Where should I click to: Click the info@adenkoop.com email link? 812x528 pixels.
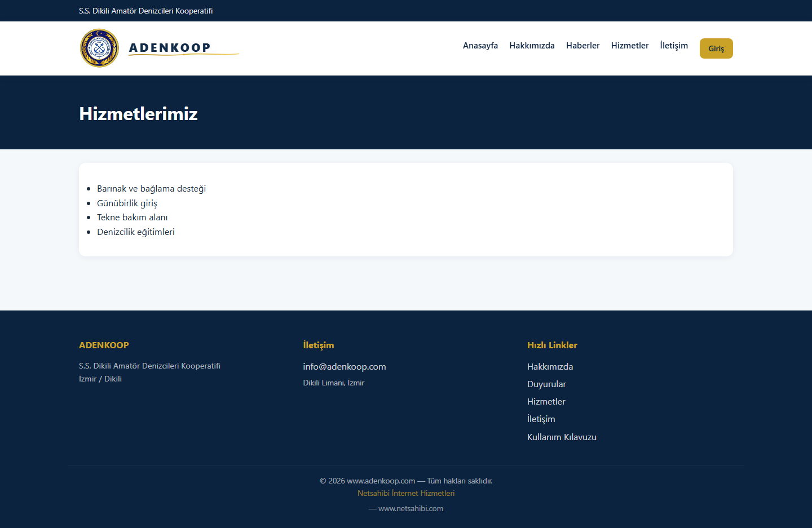pos(345,367)
